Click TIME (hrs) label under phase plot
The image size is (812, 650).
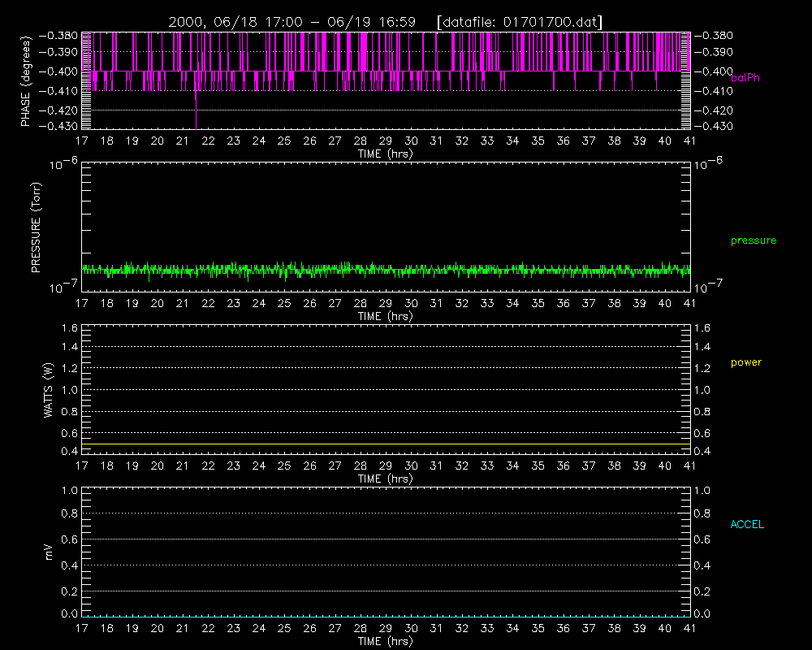tap(385, 154)
